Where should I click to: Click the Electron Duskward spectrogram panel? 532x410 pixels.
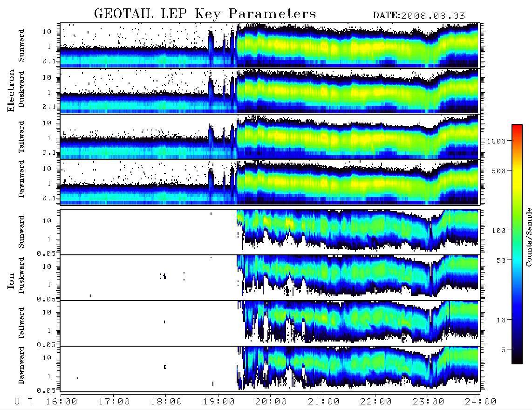point(270,91)
